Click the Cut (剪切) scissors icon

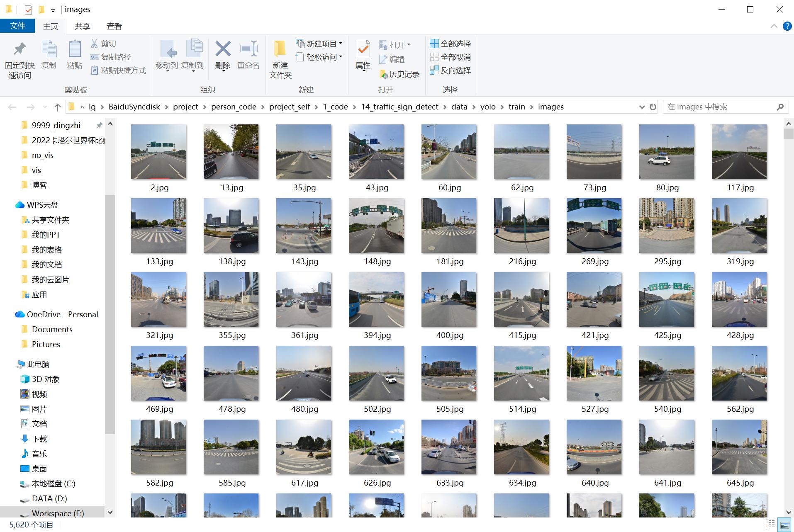[95, 44]
